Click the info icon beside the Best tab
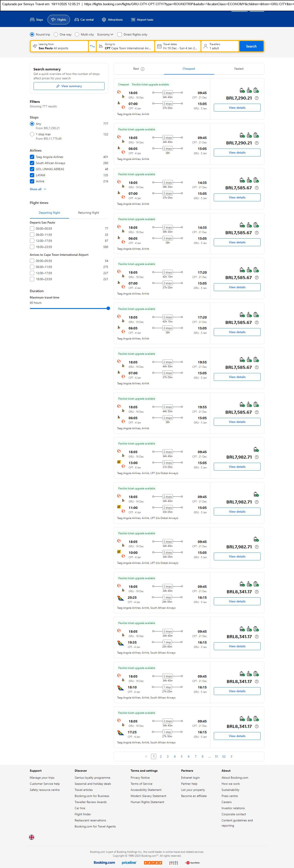 coord(143,69)
